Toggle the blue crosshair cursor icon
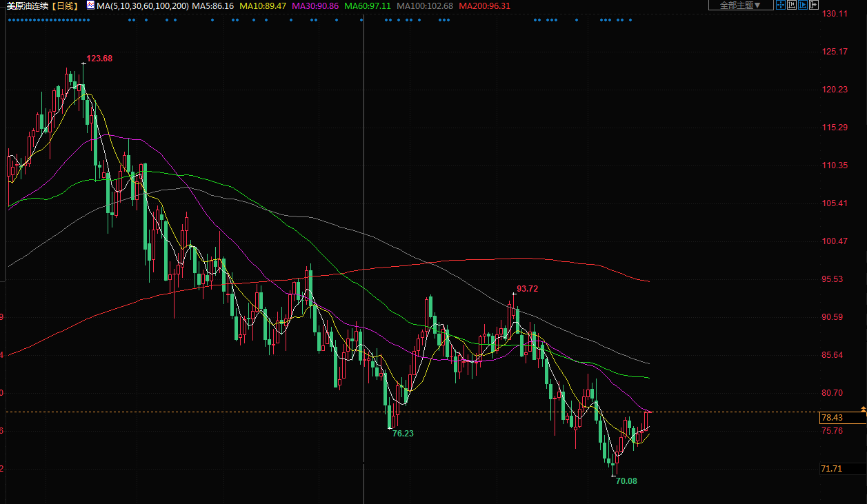 pos(780,6)
